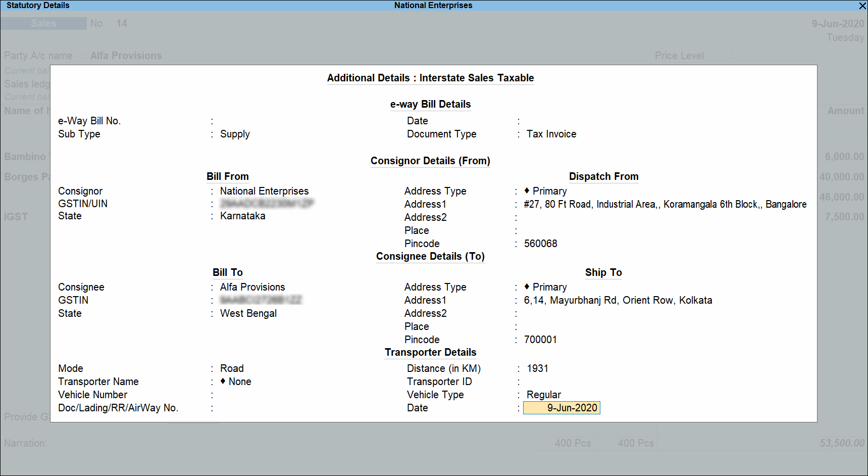The width and height of the screenshot is (868, 476).
Task: Select the West Bengal State field
Action: (x=248, y=313)
